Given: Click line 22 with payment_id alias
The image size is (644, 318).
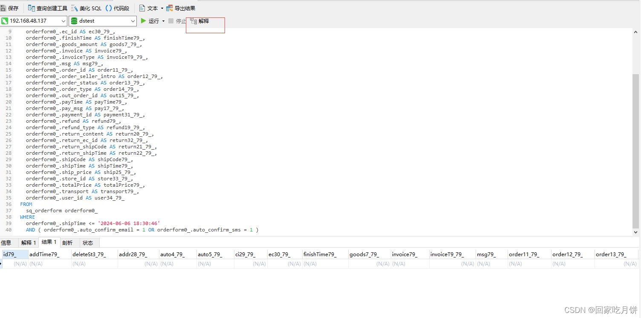Looking at the screenshot, I should point(85,115).
